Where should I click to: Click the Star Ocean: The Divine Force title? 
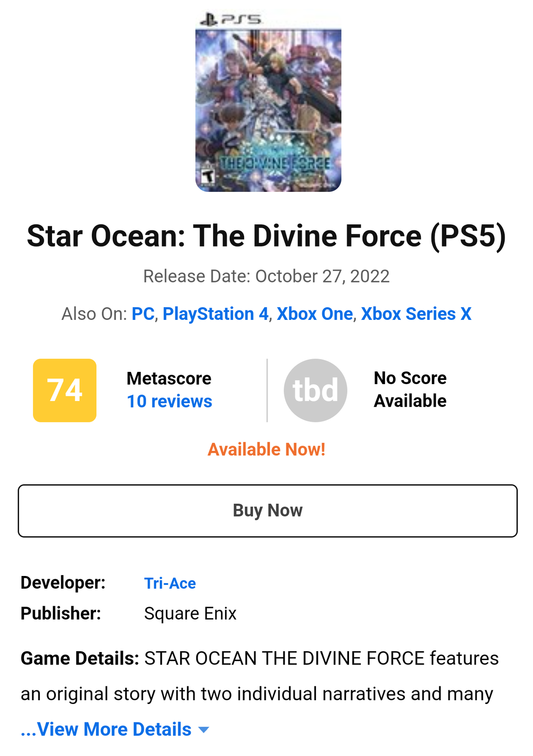point(266,236)
